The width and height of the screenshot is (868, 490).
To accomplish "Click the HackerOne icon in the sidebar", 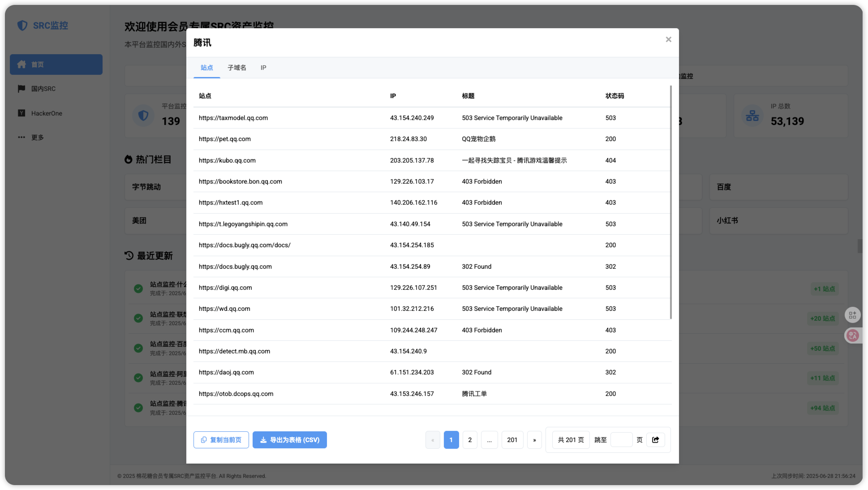I will [x=21, y=113].
